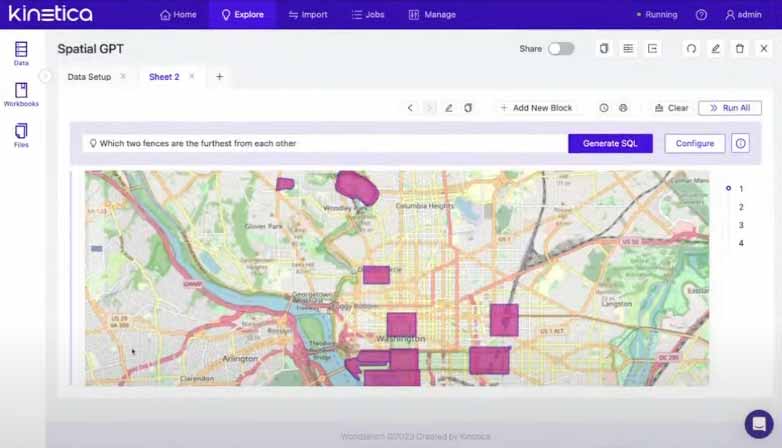Jump to block 3 in the navigator

(740, 225)
